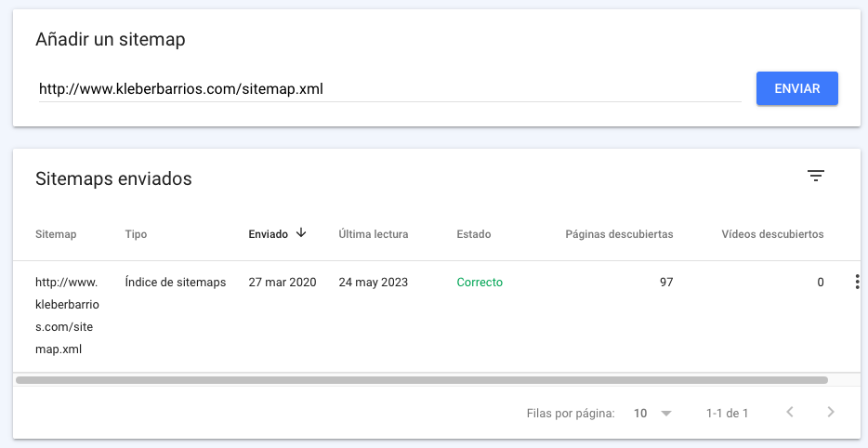This screenshot has height=448, width=868.
Task: Open the filter icon for Sitemaps enviados
Action: pyautogui.click(x=816, y=176)
